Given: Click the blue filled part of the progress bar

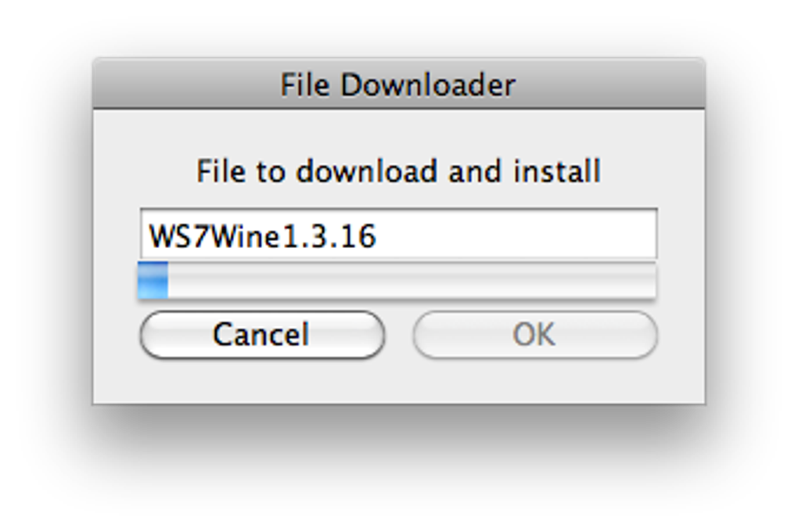Looking at the screenshot, I should tap(153, 281).
